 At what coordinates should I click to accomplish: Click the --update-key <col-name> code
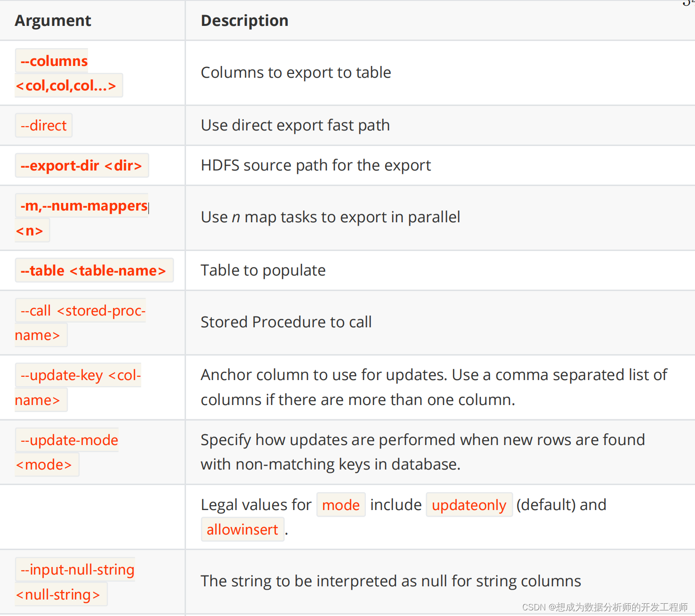coord(78,387)
